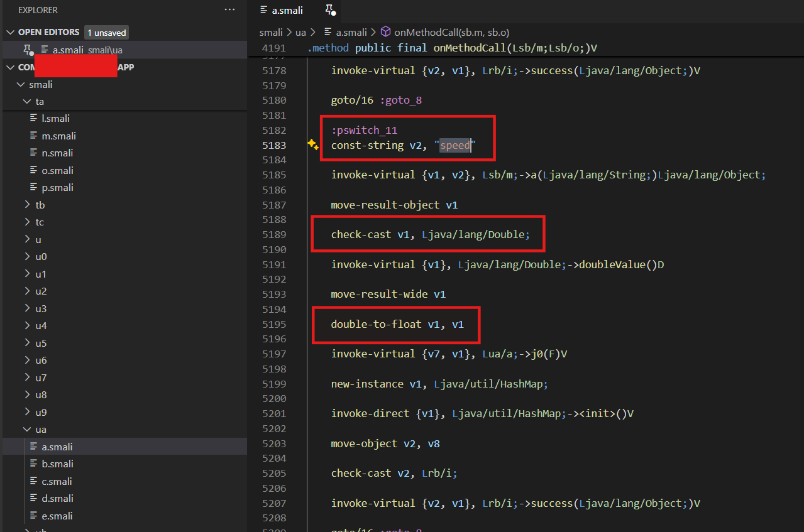Image resolution: width=804 pixels, height=532 pixels.
Task: Click the 1 unsaved badge
Action: click(x=106, y=32)
